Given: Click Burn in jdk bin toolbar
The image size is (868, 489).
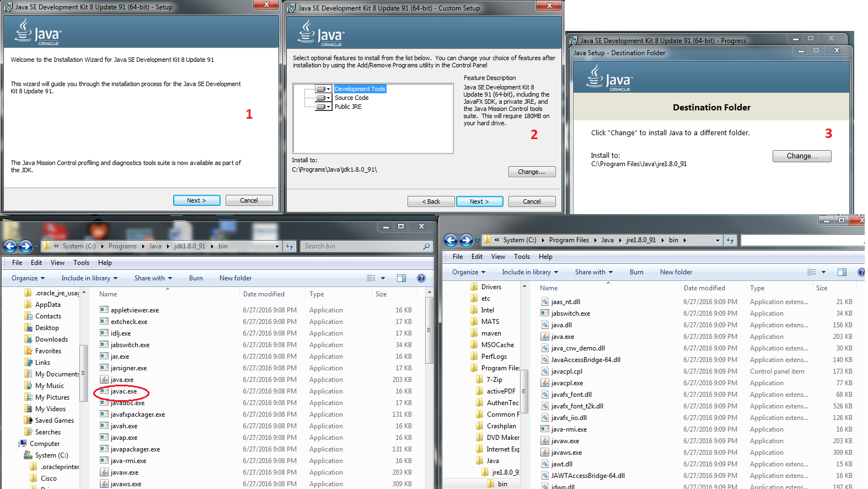Looking at the screenshot, I should click(x=196, y=278).
